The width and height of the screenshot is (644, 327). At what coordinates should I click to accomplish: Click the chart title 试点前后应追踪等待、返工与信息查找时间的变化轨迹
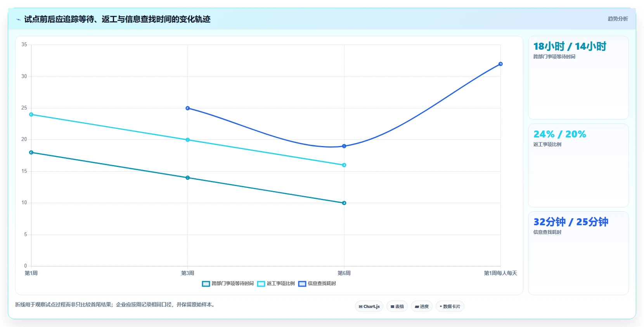tap(117, 19)
